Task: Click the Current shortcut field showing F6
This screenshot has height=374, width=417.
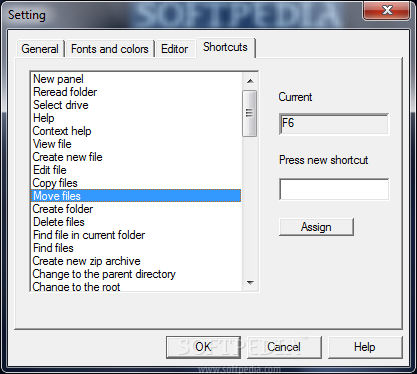Action: [334, 124]
